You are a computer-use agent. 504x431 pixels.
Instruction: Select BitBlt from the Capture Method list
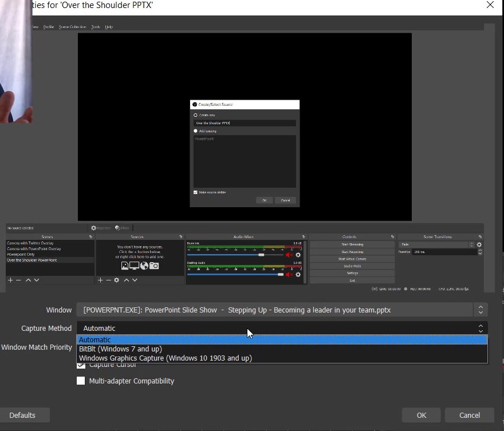pyautogui.click(x=121, y=349)
